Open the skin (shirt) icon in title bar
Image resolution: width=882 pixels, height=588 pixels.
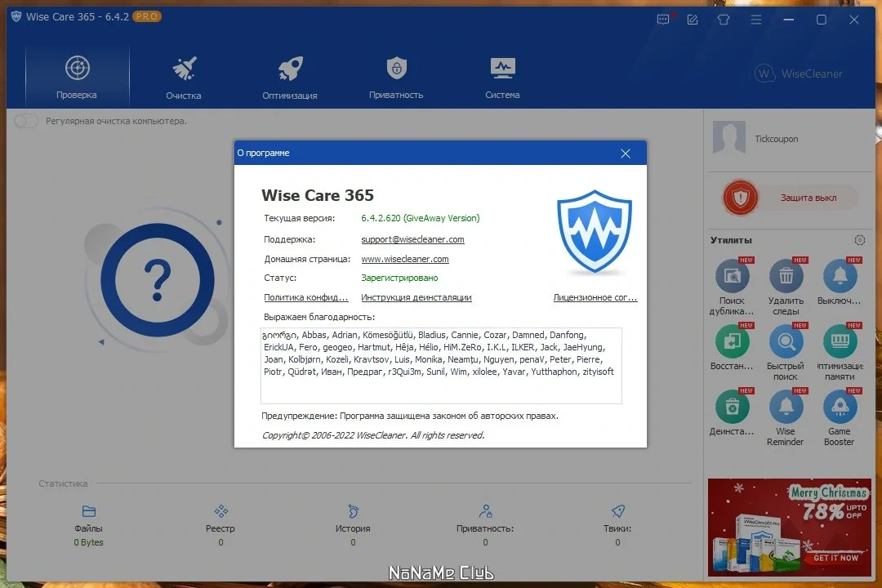[x=724, y=20]
